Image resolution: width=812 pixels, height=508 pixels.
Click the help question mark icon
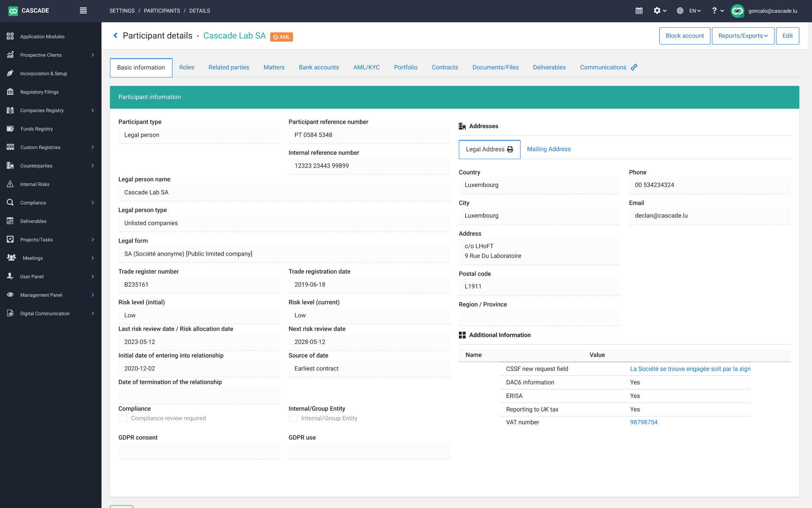(714, 11)
